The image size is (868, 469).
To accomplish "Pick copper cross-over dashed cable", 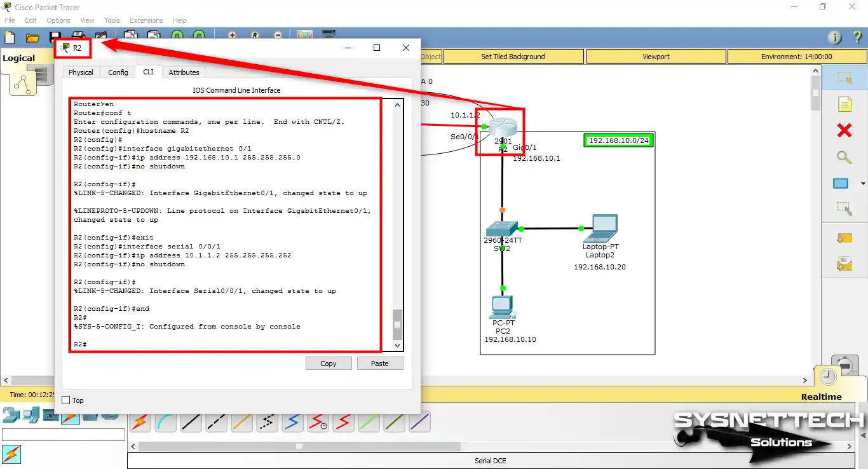I will 216,421.
